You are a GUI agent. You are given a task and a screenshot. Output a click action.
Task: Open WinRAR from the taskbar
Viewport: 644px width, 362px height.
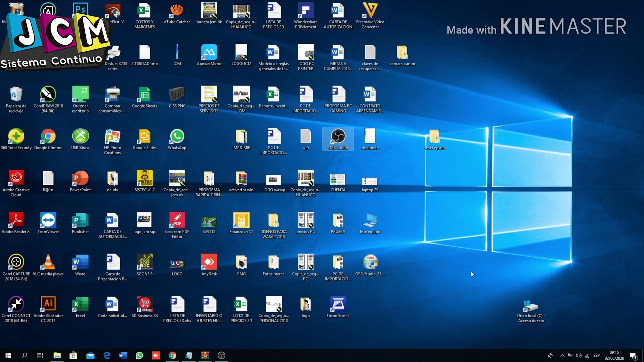pos(205,355)
